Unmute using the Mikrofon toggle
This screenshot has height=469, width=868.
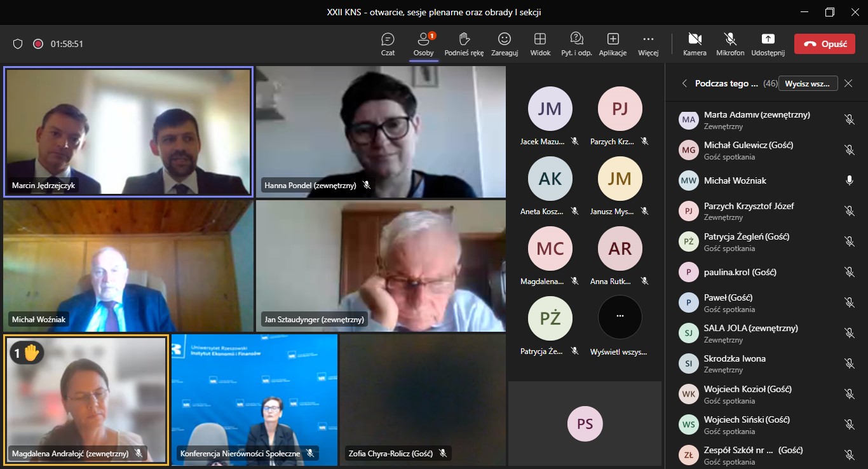[x=730, y=43]
